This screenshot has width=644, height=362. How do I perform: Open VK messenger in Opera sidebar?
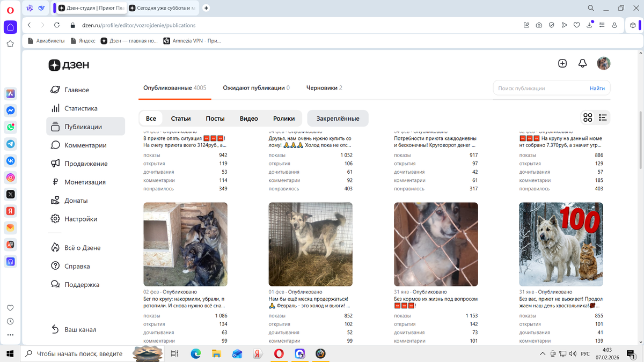click(10, 160)
